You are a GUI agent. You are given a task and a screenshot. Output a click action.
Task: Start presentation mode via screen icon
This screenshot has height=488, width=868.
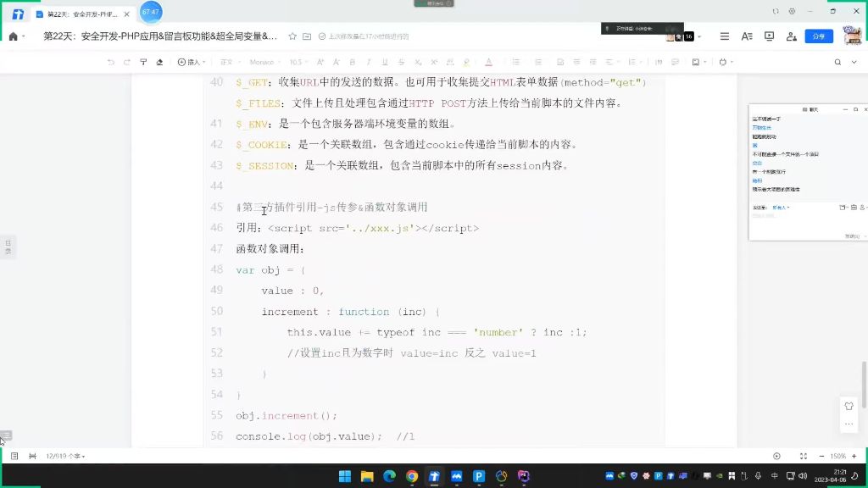(x=769, y=36)
